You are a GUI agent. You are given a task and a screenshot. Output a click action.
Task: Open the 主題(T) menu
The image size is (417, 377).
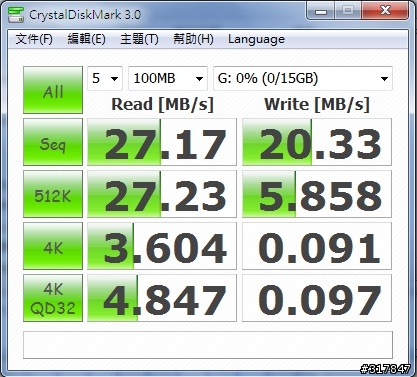tap(139, 39)
